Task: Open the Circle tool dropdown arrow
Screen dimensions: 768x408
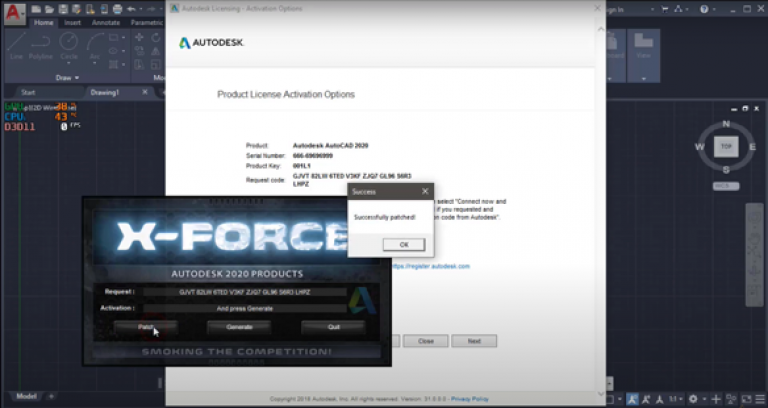Action: coord(69,64)
